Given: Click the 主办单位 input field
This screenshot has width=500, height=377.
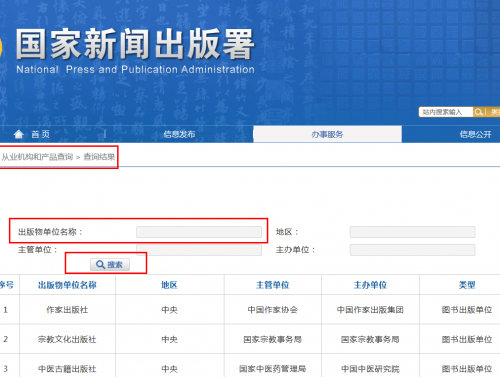Looking at the screenshot, I should coord(413,250).
